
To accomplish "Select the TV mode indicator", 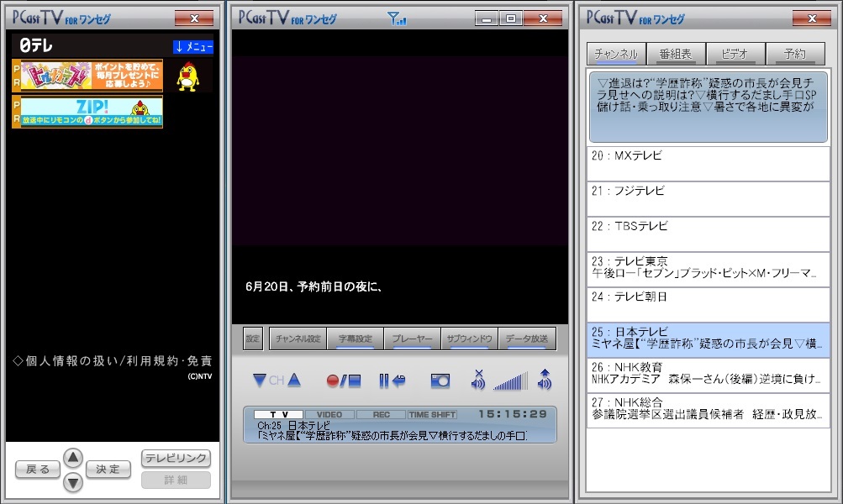I will tap(278, 414).
